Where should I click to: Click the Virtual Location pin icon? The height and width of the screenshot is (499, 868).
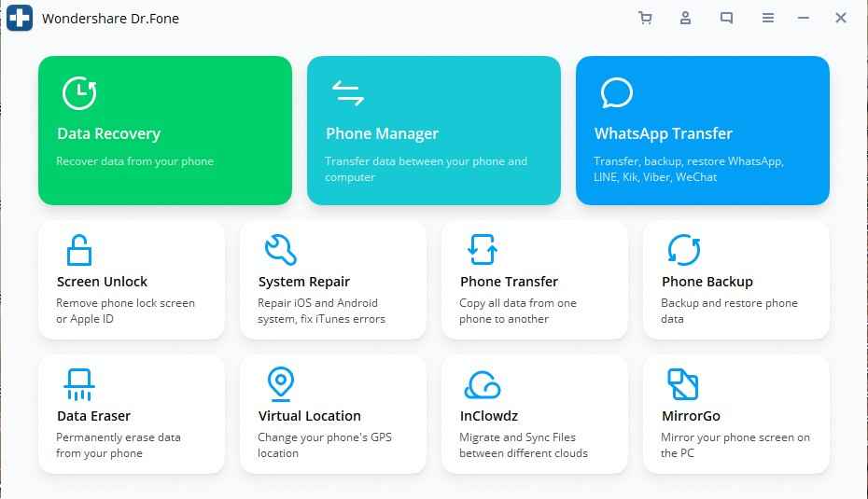click(x=281, y=384)
